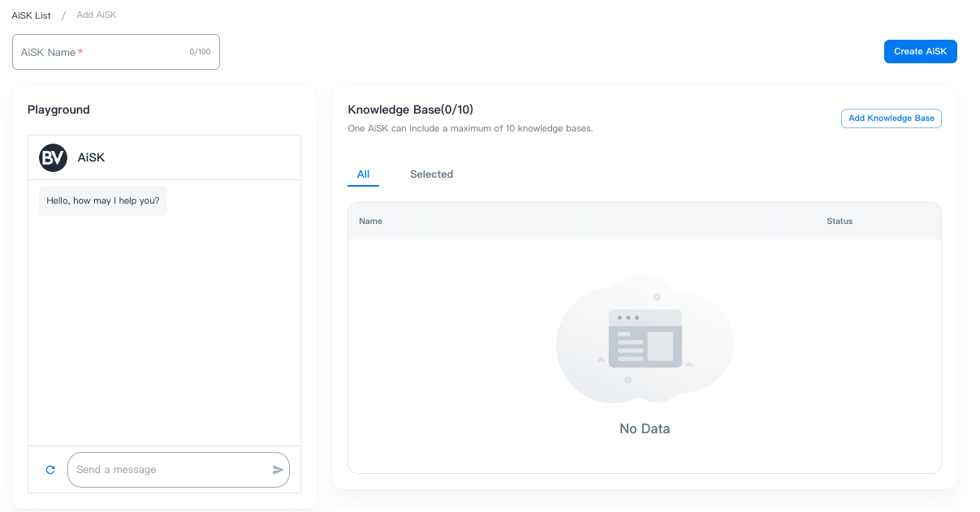Click the Status column header

tap(840, 222)
